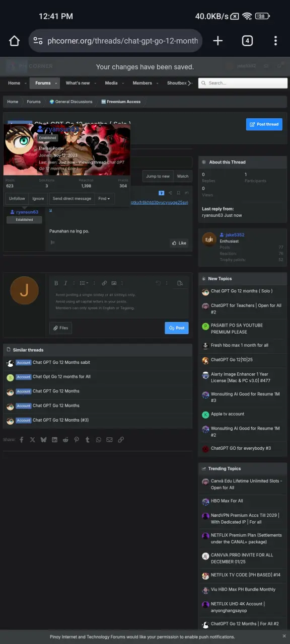Insert an image using the editor image icon
The width and height of the screenshot is (290, 644).
click(x=114, y=283)
